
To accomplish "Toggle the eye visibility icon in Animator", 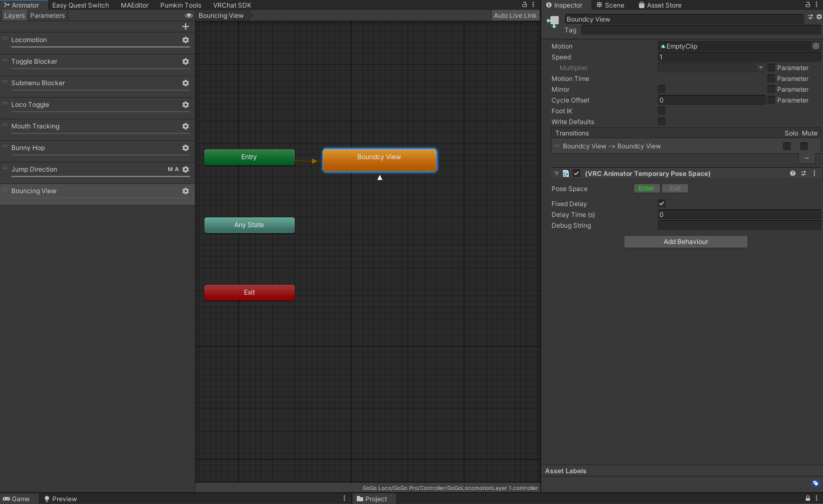I will 189,16.
